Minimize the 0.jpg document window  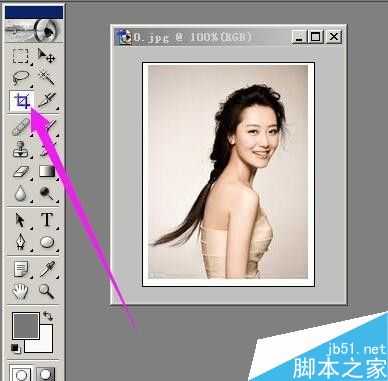tap(299, 37)
